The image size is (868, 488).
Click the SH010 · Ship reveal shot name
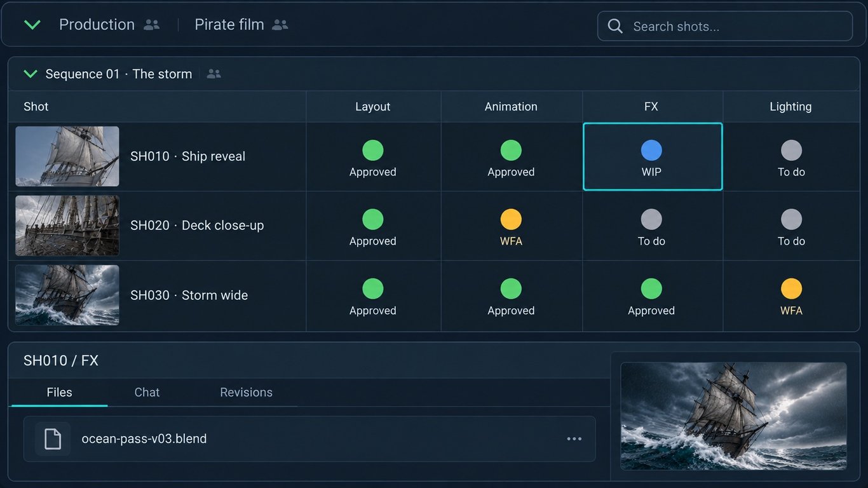[187, 156]
